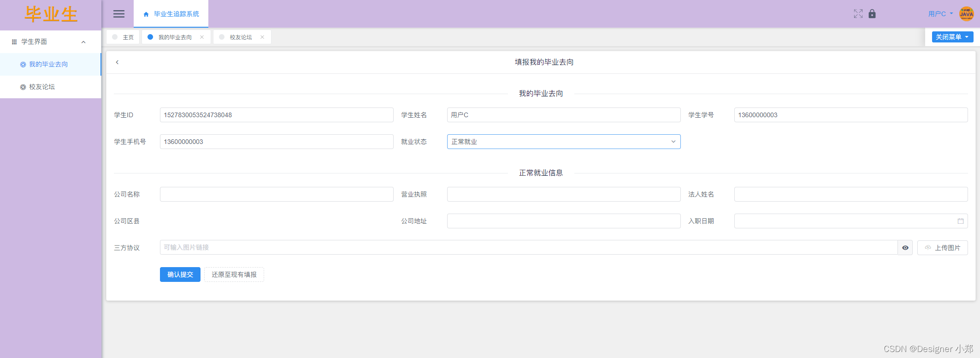Open the JAVA user avatar
The image size is (980, 358).
tap(966, 14)
